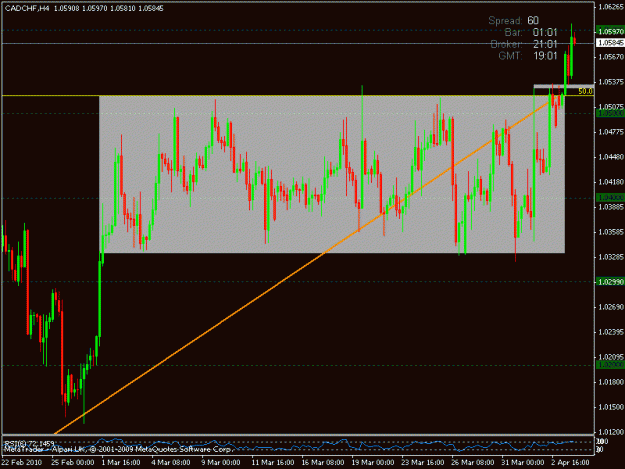Click the 1.04480 price axis label

pos(611,157)
